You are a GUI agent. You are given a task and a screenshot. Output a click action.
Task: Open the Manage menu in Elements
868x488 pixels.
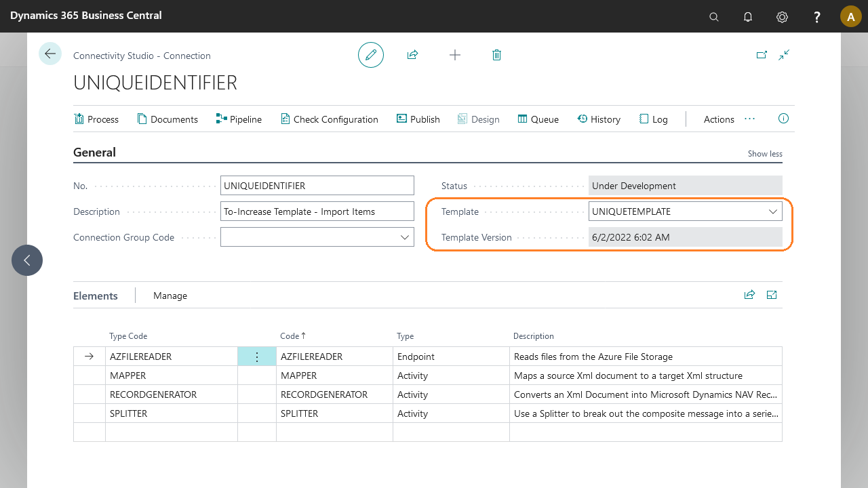170,296
